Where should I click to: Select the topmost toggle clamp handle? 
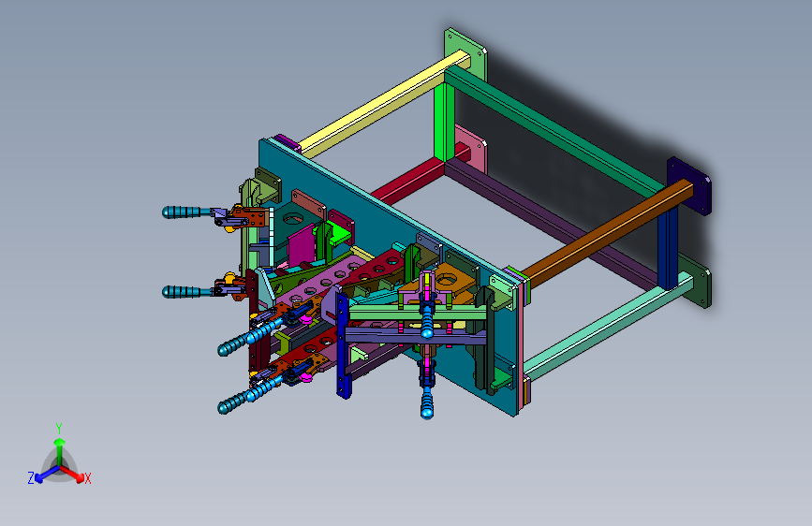188,212
